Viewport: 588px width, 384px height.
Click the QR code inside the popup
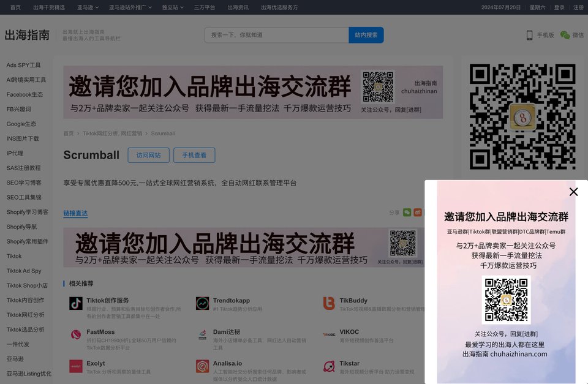(506, 299)
